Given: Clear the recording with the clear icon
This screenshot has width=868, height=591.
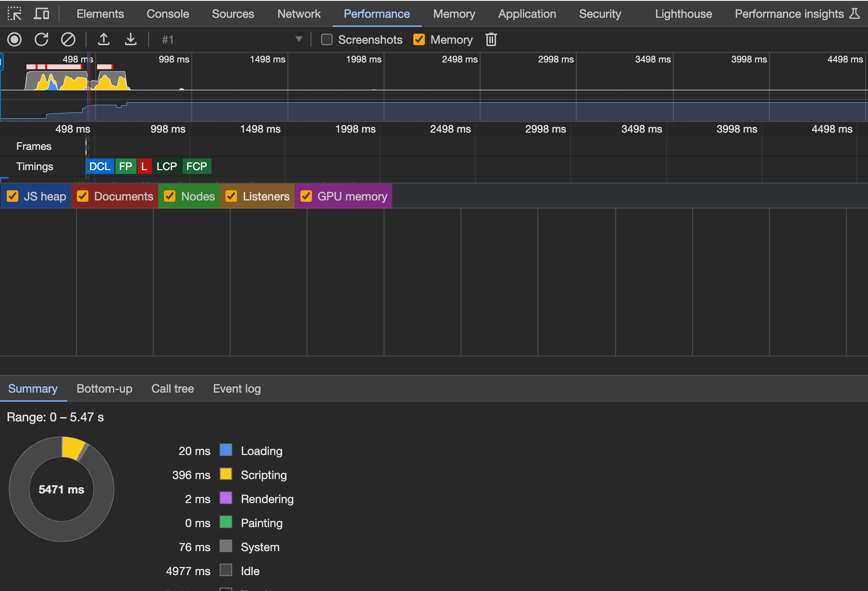Looking at the screenshot, I should point(68,39).
